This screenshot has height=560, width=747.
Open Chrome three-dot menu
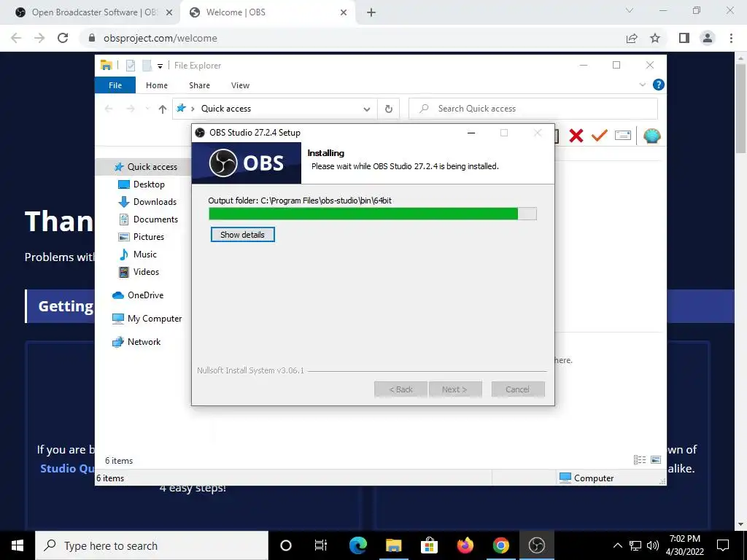point(731,38)
